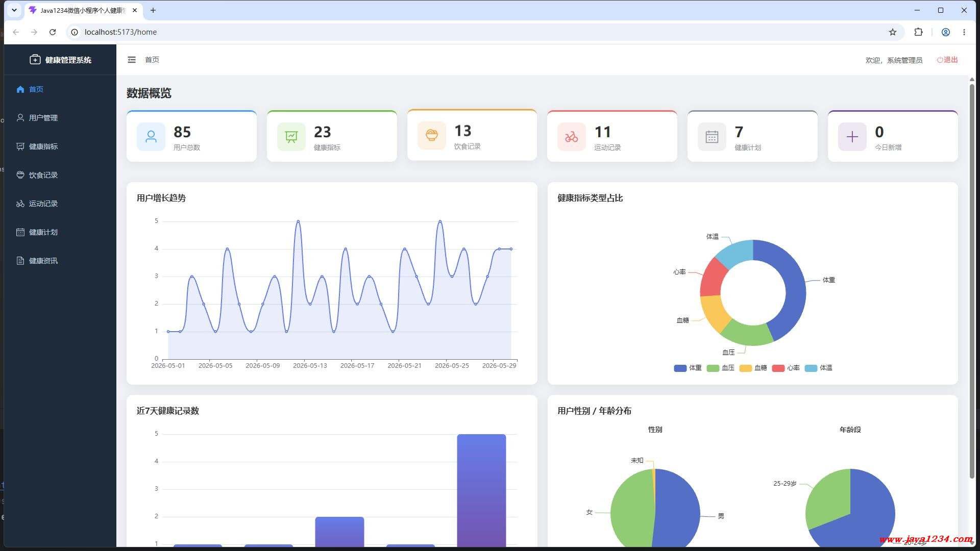Viewport: 980px width, 551px height.
Task: Click the orange bowl icon on 饮食记录 card
Action: (x=432, y=136)
